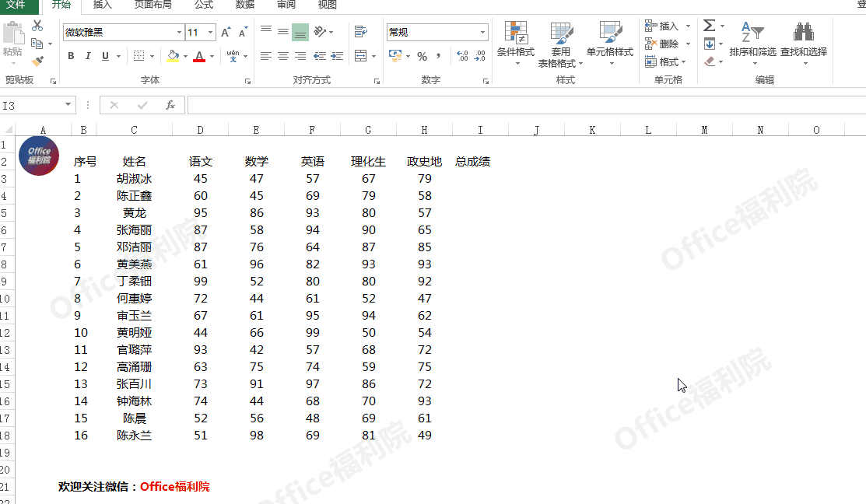Click the wrap text icon

tap(361, 31)
